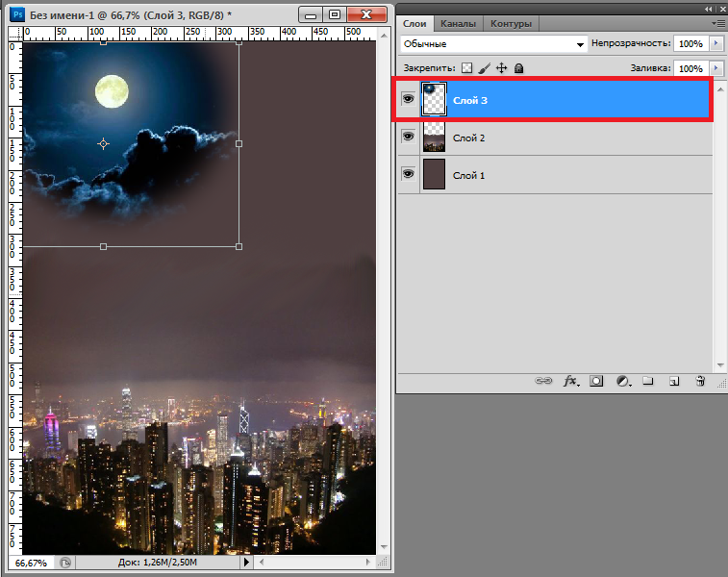728x577 pixels.
Task: Delete layer with trash icon
Action: tap(700, 381)
